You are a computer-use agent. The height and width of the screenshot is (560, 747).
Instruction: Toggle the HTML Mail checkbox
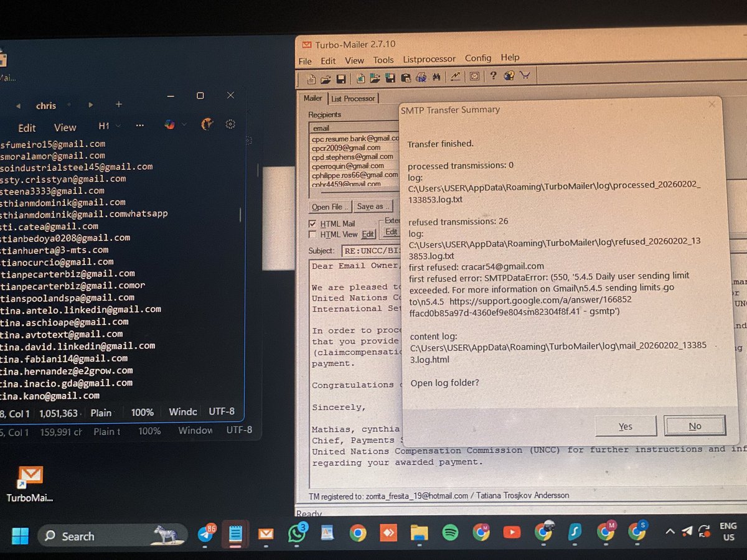coord(313,224)
